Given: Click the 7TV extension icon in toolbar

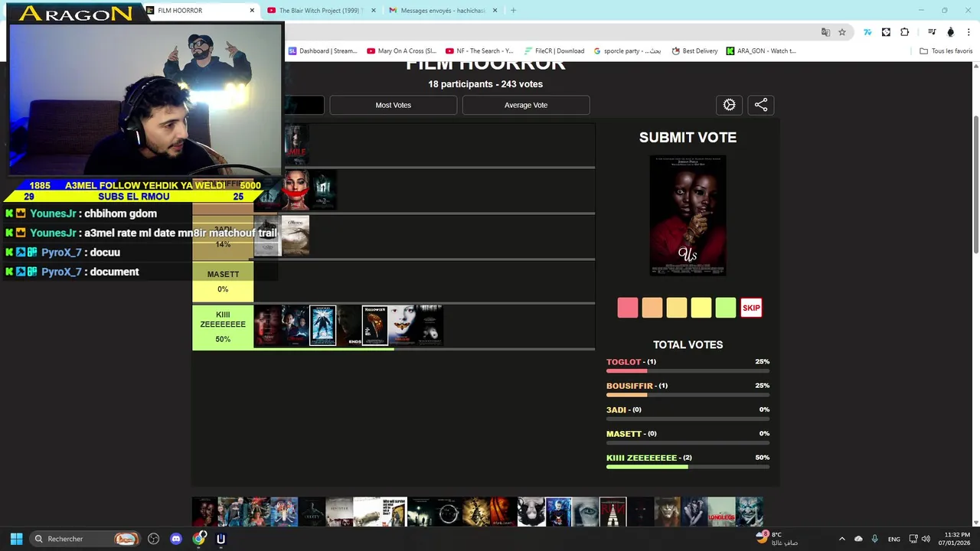Looking at the screenshot, I should [867, 32].
